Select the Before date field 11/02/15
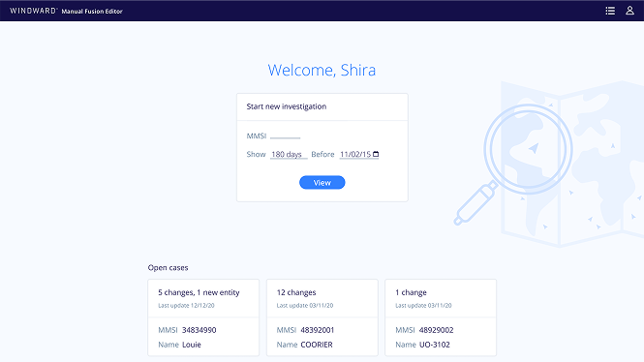Image resolution: width=644 pixels, height=362 pixels. [x=359, y=154]
